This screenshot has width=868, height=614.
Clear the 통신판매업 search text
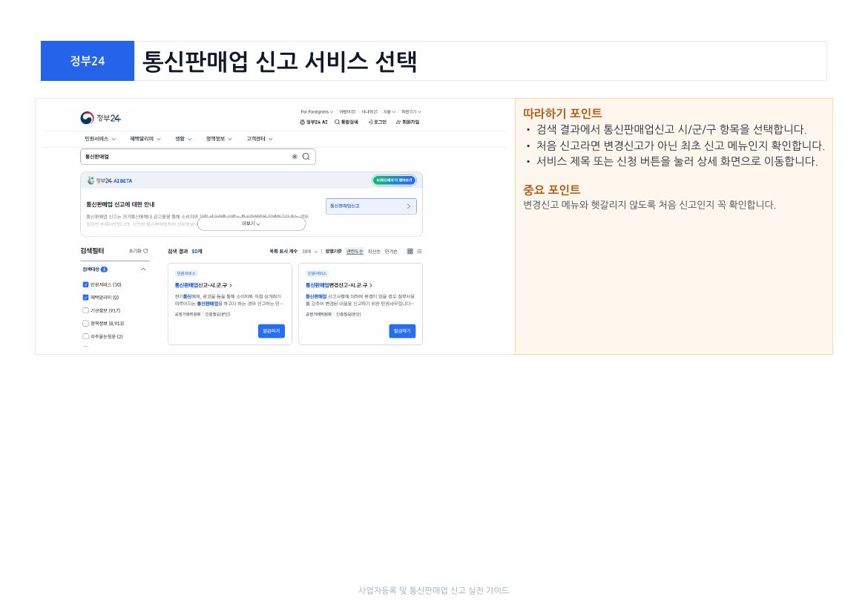click(295, 157)
